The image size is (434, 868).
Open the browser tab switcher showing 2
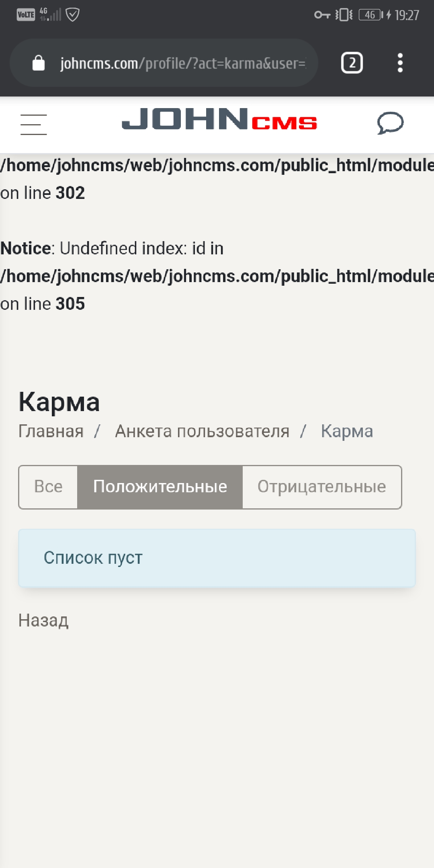click(x=352, y=63)
